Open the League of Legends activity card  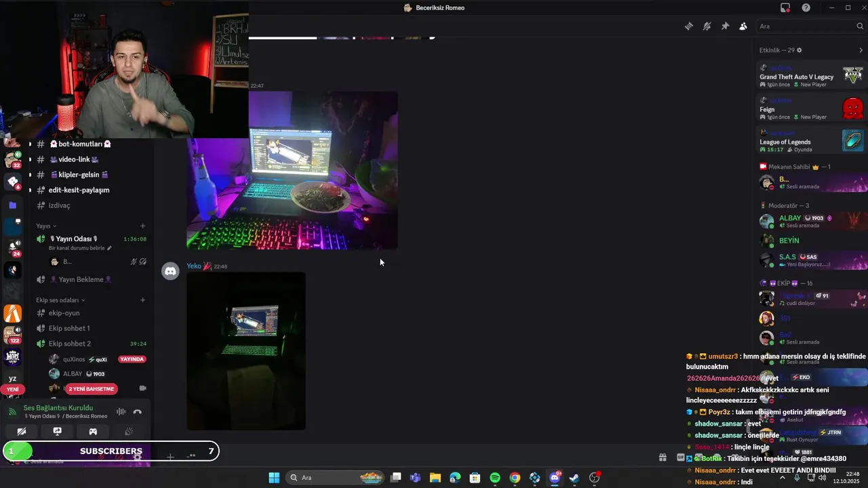[x=811, y=141]
